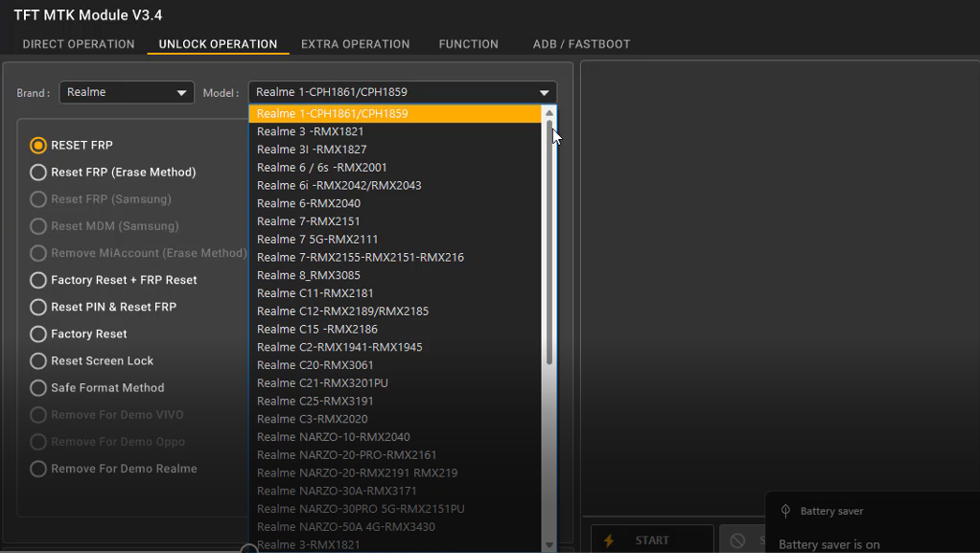This screenshot has height=553, width=980.
Task: Switch to DIRECT OPERATION tab
Action: tap(79, 44)
